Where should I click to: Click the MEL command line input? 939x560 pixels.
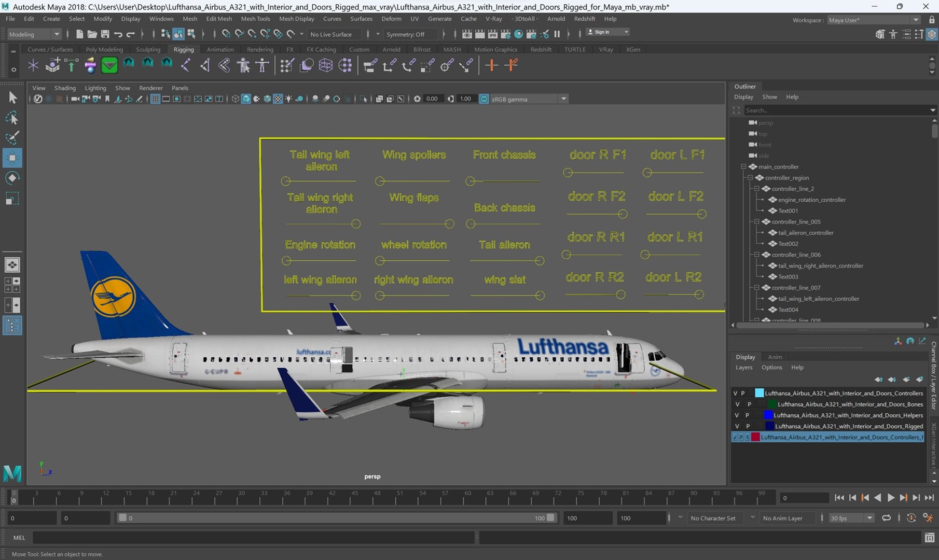tap(253, 538)
